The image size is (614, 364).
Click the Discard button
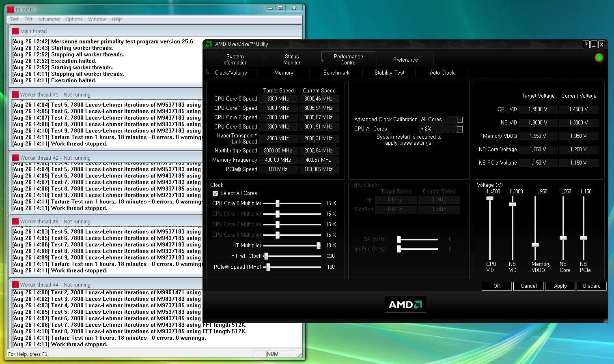[x=592, y=286]
